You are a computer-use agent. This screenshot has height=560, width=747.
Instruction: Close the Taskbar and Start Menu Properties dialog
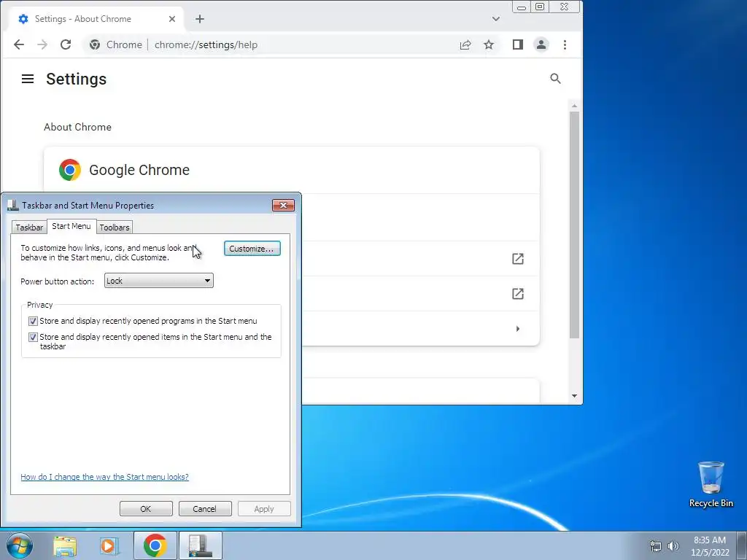click(284, 205)
